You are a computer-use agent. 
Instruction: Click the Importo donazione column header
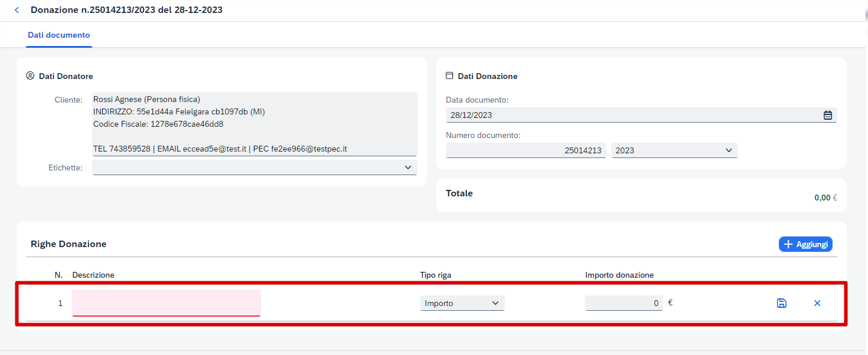(619, 275)
